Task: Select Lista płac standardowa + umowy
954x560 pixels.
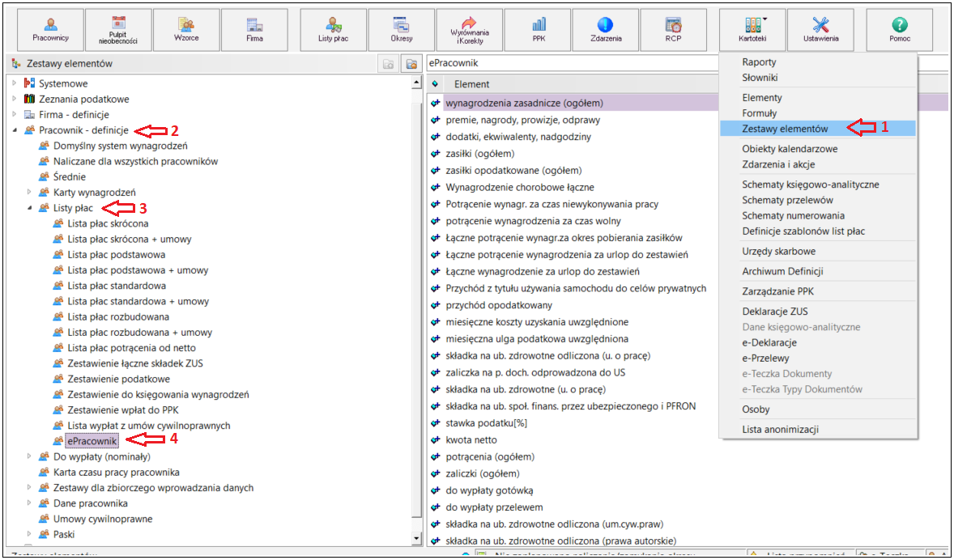Action: coord(138,301)
